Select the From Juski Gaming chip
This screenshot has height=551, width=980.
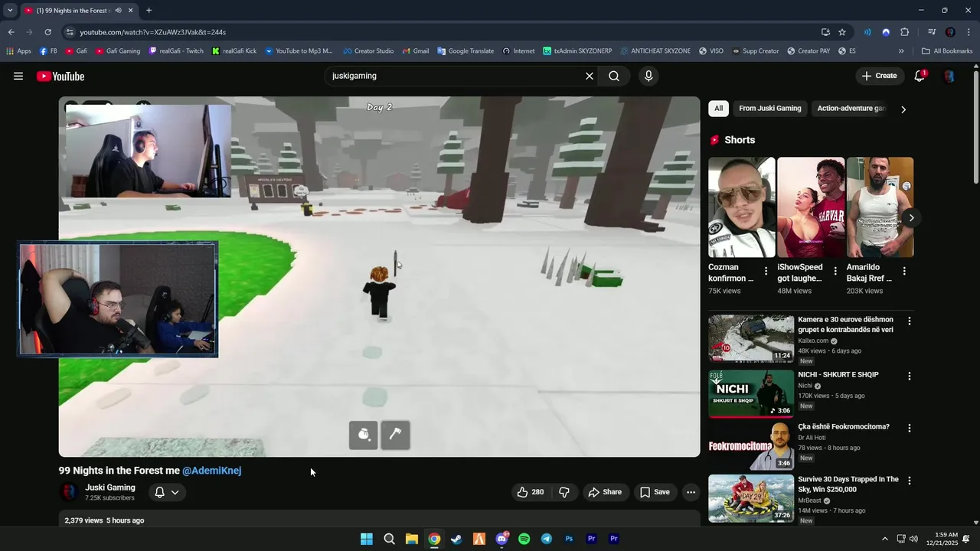770,109
